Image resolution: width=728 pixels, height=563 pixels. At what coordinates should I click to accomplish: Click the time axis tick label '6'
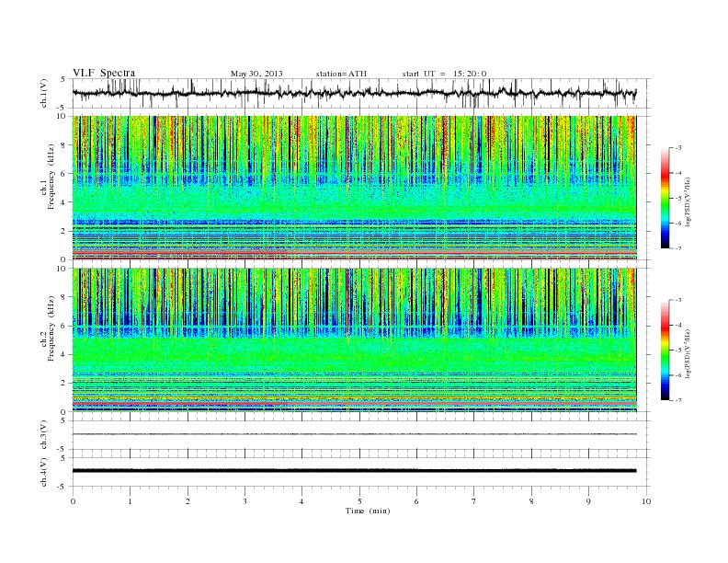(416, 501)
